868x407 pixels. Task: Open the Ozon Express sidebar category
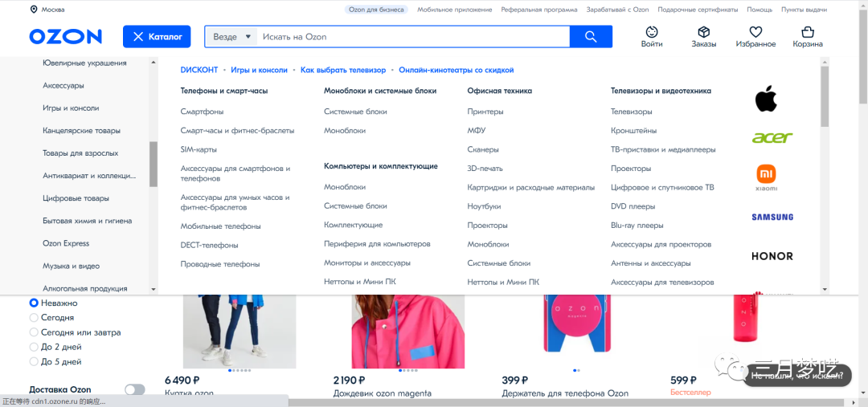click(66, 243)
